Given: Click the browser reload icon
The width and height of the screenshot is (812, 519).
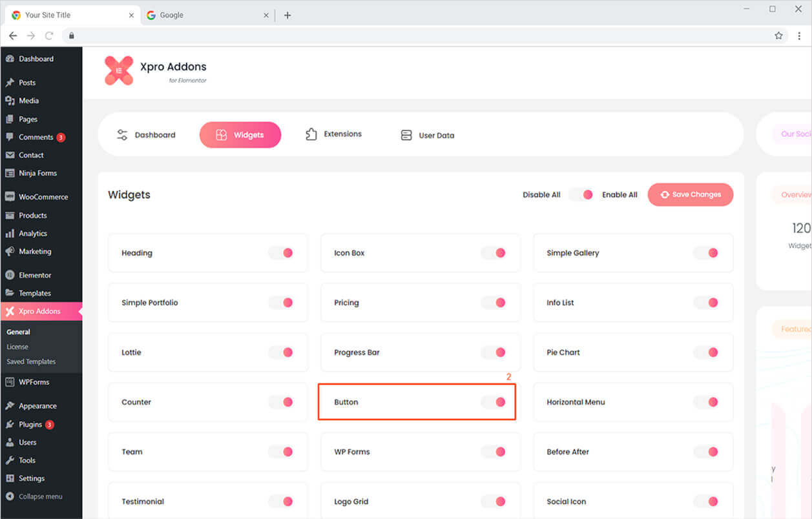Looking at the screenshot, I should point(49,36).
